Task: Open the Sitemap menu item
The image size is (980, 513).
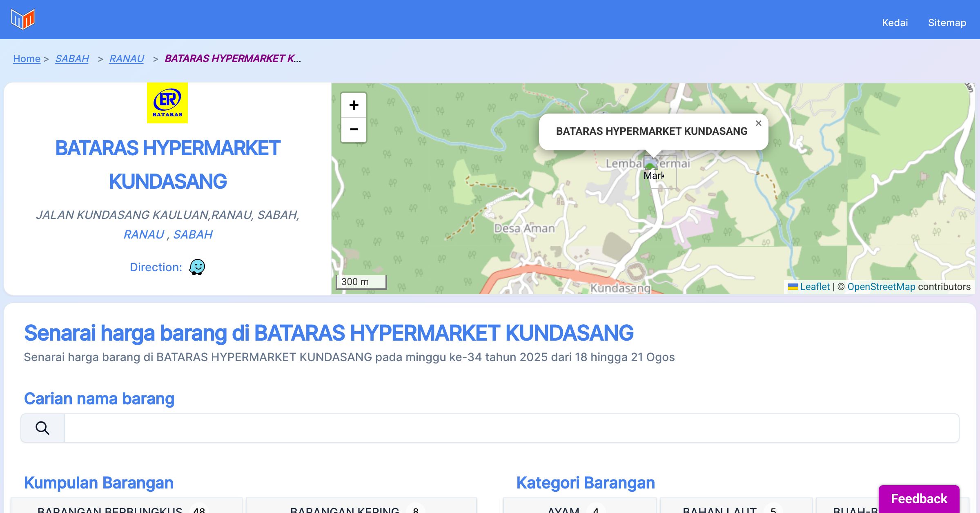Action: [x=947, y=22]
